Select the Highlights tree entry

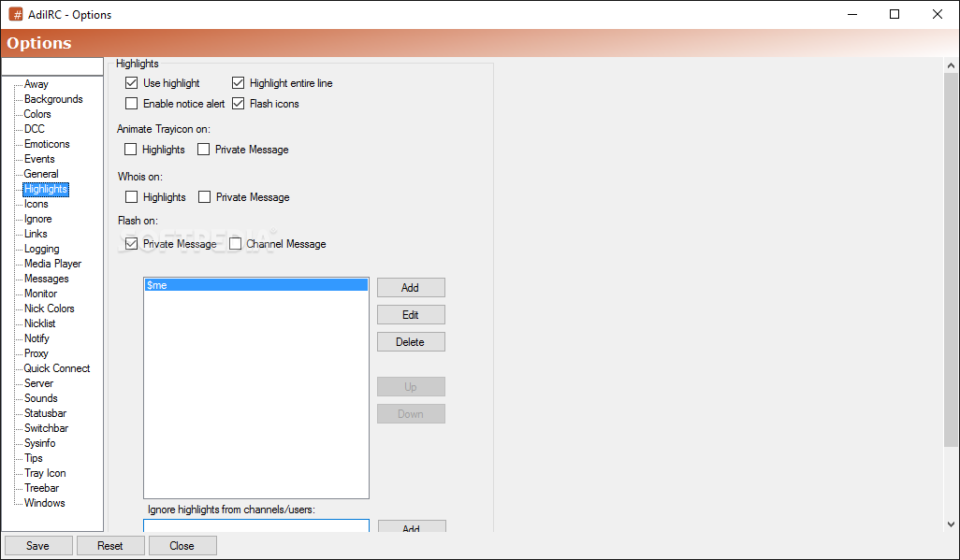click(46, 189)
